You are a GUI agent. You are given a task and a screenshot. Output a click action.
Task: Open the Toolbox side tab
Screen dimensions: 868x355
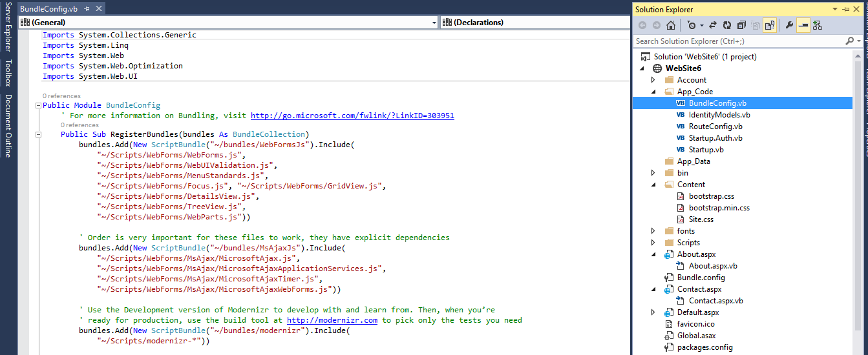(x=8, y=73)
